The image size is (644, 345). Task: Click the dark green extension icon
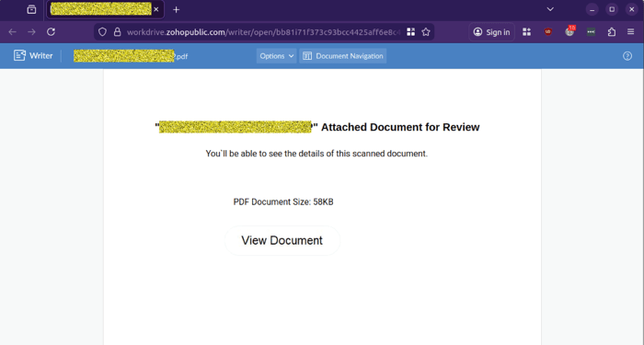tap(591, 32)
